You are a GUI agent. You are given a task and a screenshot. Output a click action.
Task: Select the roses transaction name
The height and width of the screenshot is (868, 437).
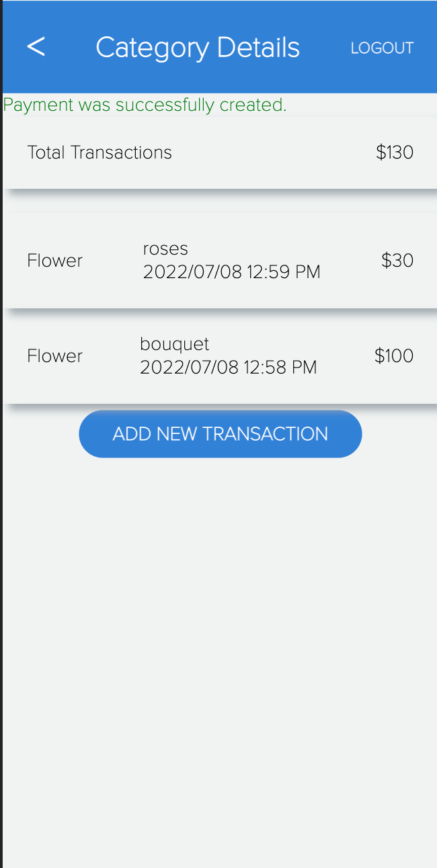165,248
